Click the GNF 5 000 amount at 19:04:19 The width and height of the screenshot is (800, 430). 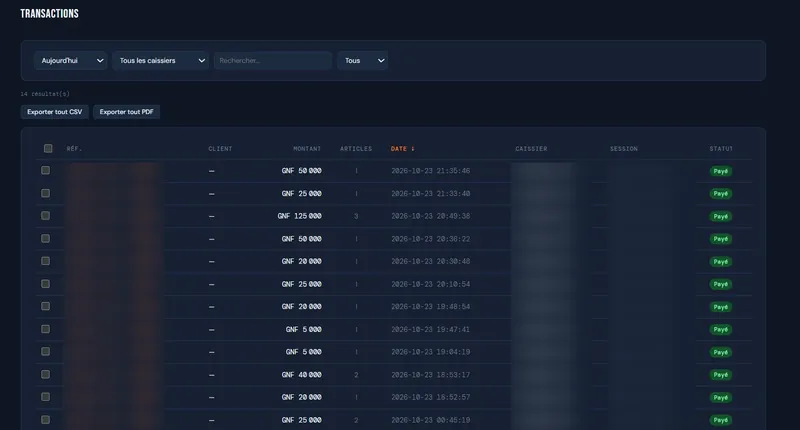point(304,352)
